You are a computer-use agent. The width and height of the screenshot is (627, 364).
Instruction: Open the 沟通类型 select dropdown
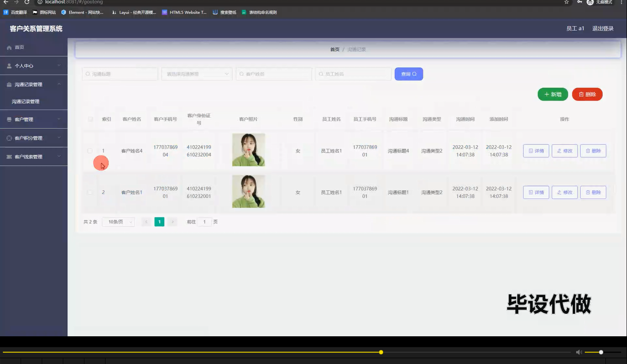tap(197, 74)
